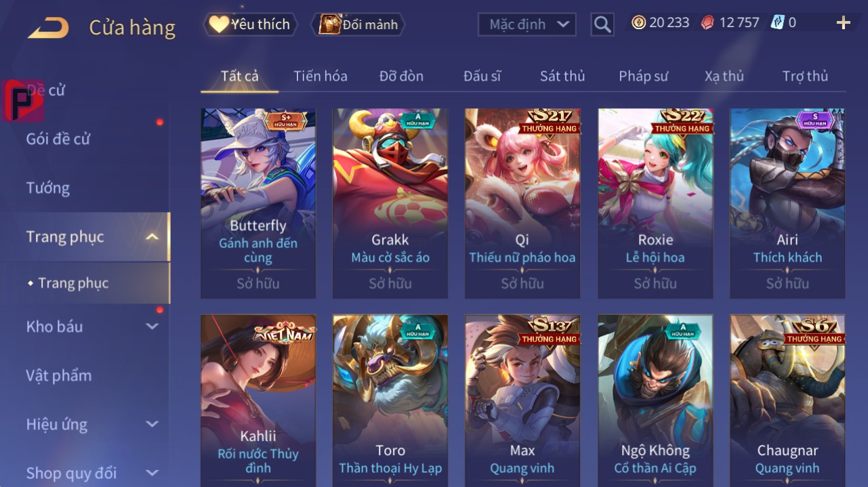Image resolution: width=868 pixels, height=487 pixels.
Task: Expand the Kho báu sidebar section
Action: [152, 326]
